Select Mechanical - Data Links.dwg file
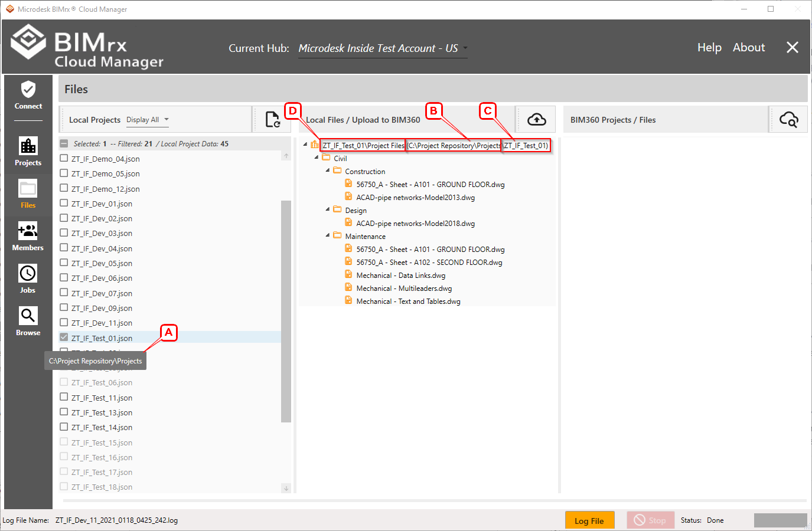 [400, 276]
